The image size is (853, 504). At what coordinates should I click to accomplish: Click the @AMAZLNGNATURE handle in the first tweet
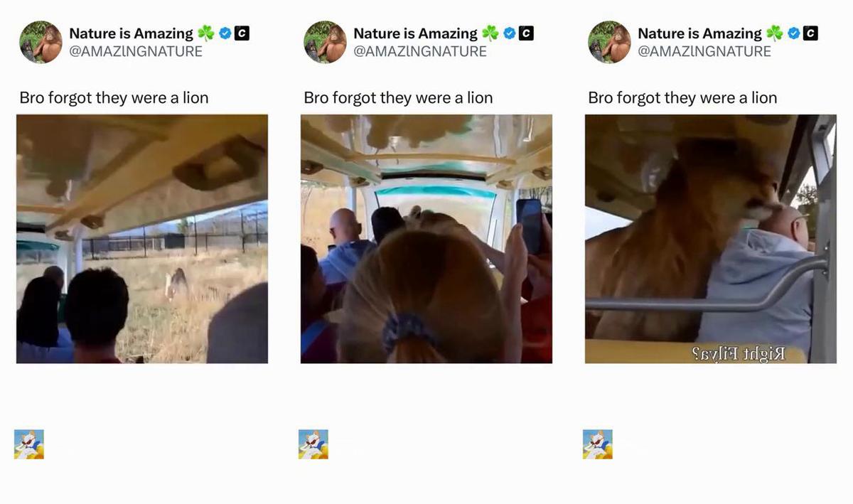(x=136, y=51)
